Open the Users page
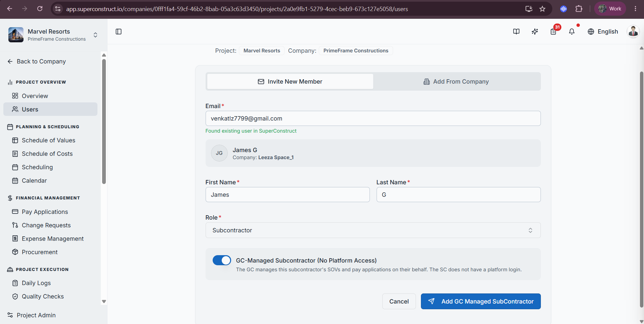The image size is (644, 324). pyautogui.click(x=50, y=109)
